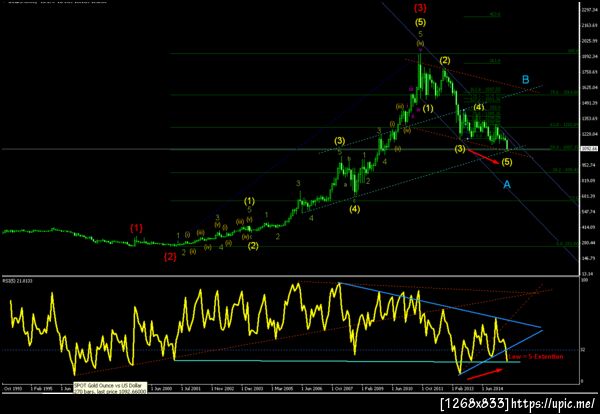Click the SPOT Gold Ounce vs US Dollar tooltip

(x=110, y=388)
